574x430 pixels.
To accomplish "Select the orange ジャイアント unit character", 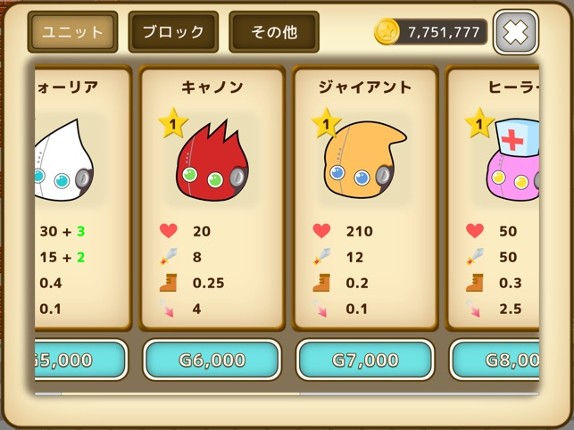I will pyautogui.click(x=365, y=160).
